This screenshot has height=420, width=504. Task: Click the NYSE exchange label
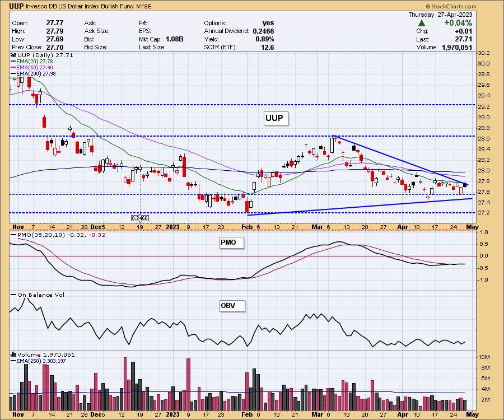point(144,6)
